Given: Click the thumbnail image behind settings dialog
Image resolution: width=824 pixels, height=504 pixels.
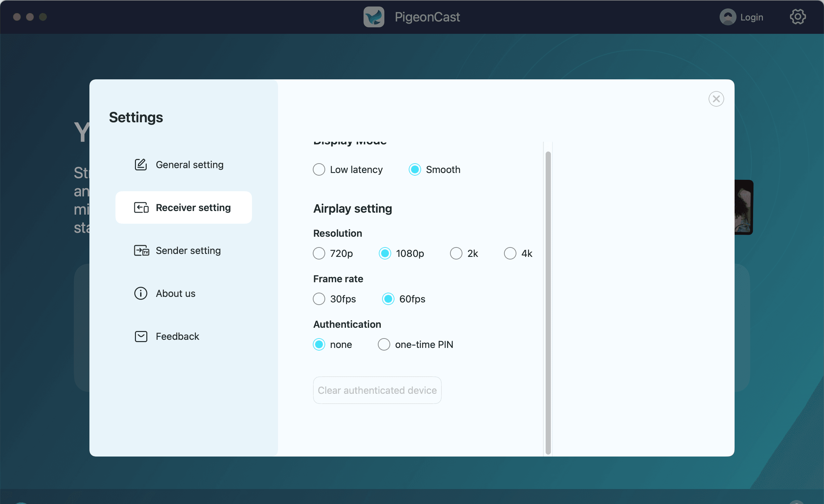Looking at the screenshot, I should coord(743,207).
